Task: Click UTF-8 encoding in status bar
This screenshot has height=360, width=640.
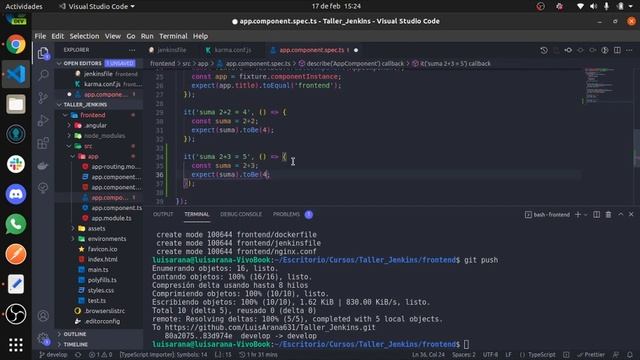Action: point(490,355)
